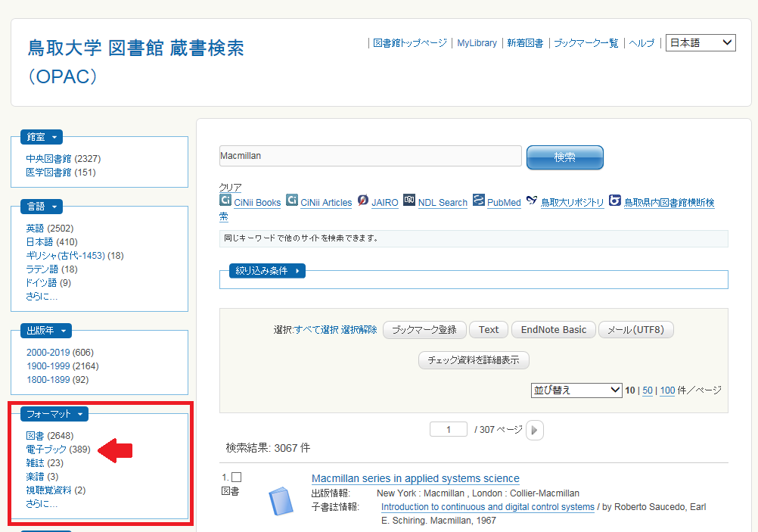Click すべて選択 link
The height and width of the screenshot is (532, 758).
point(317,330)
